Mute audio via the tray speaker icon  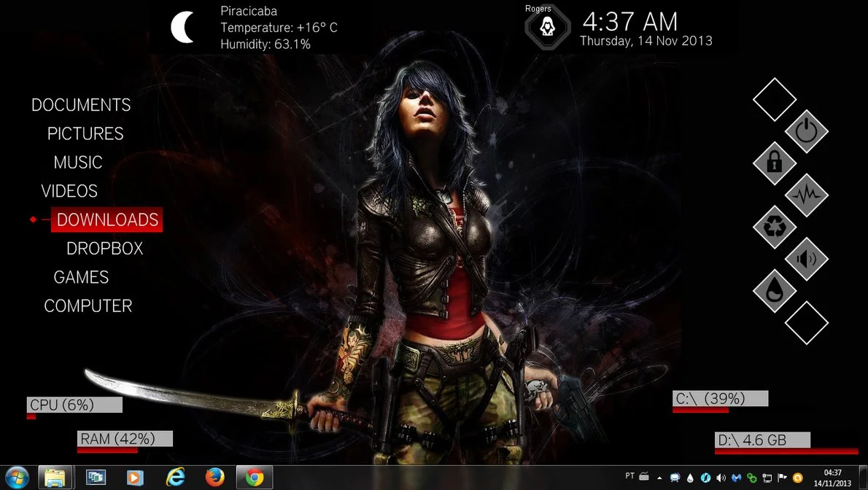click(x=721, y=477)
